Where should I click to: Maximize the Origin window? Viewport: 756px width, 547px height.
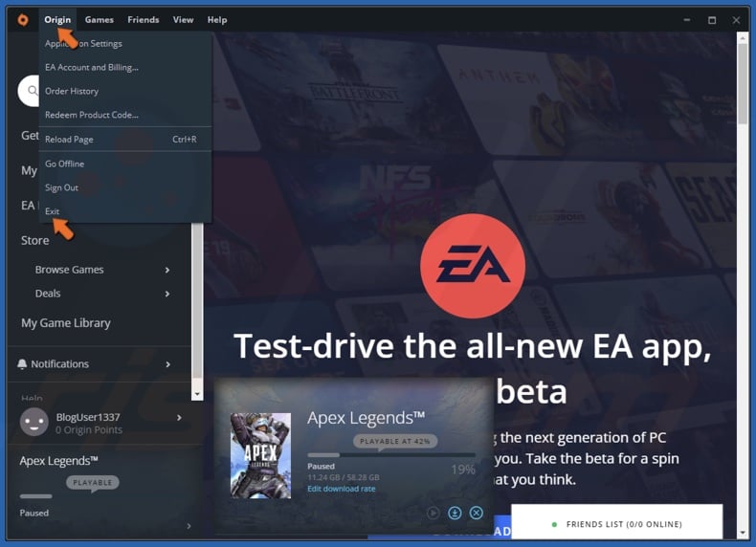point(712,20)
